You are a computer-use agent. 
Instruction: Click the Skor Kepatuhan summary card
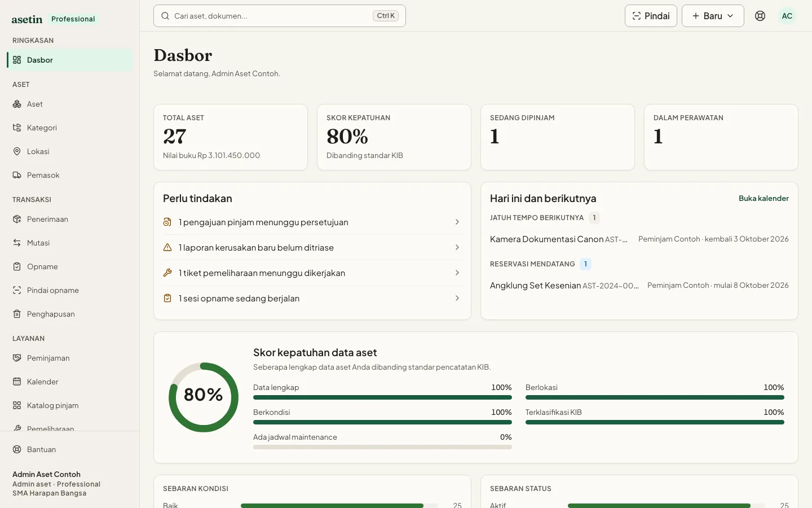[394, 137]
